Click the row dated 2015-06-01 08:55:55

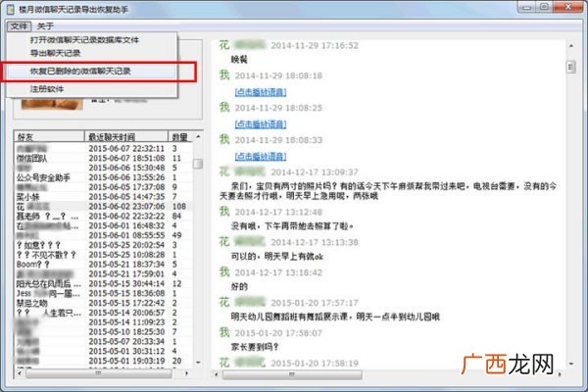104,235
